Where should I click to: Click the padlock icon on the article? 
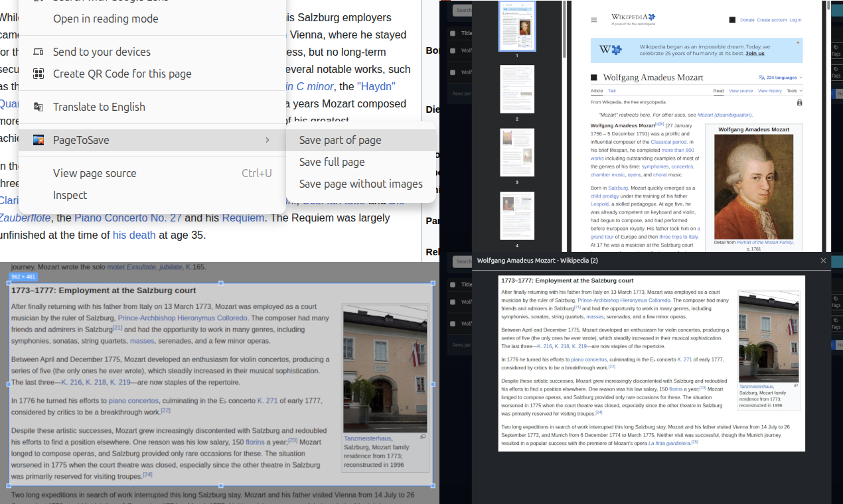coord(799,103)
